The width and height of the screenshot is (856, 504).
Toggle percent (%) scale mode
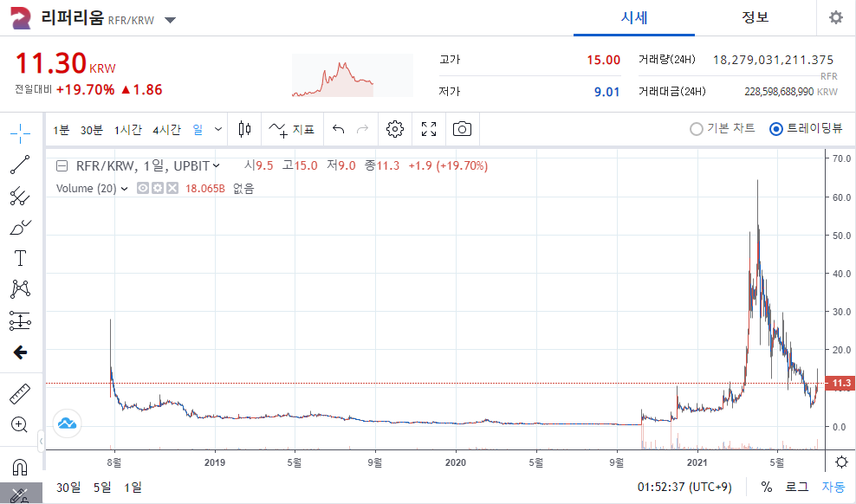click(767, 487)
